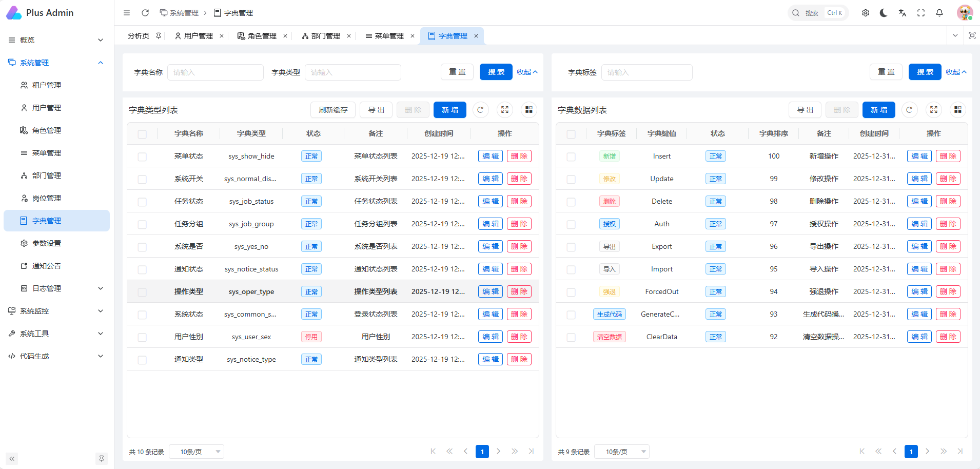Screen dimensions: 980x469
Task: Toggle select-all checkbox in dictionary type table
Action: click(x=142, y=134)
